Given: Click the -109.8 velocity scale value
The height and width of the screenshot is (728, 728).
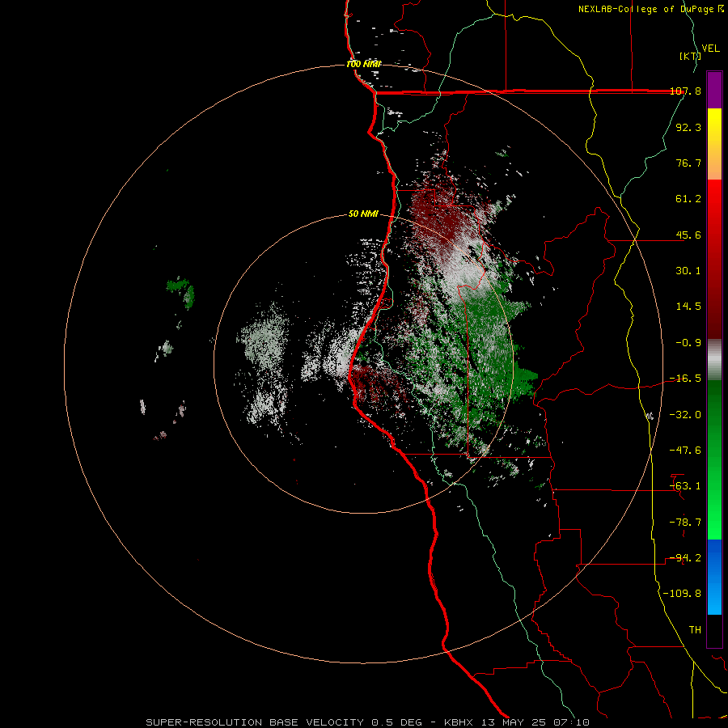Looking at the screenshot, I should tap(683, 594).
